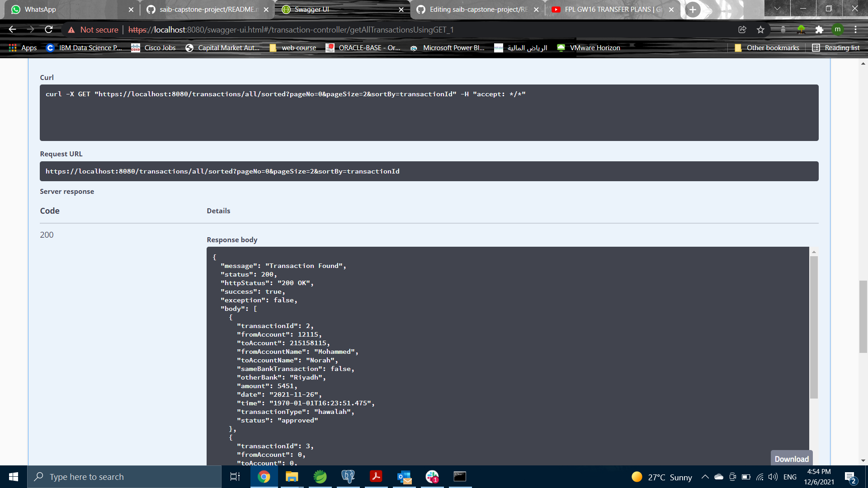Open the Other bookmarks folder
The image size is (868, 488).
[767, 47]
